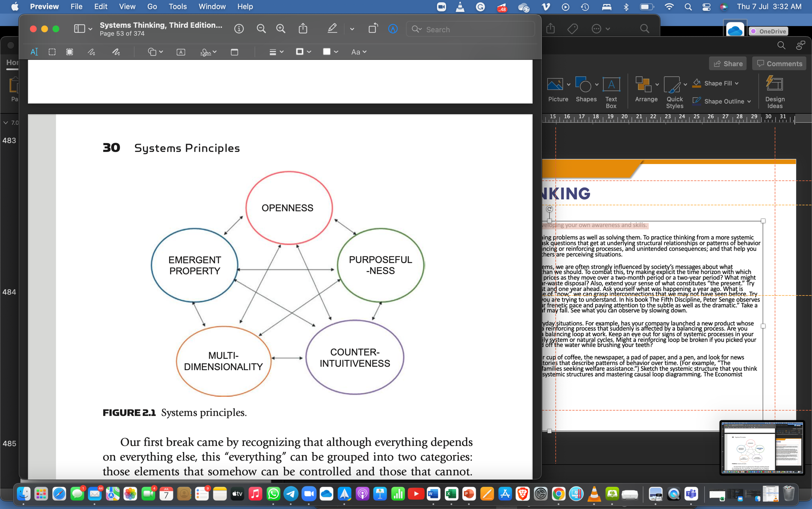This screenshot has width=812, height=509.
Task: Open Microsoft Excel from the Dock
Action: [451, 494]
